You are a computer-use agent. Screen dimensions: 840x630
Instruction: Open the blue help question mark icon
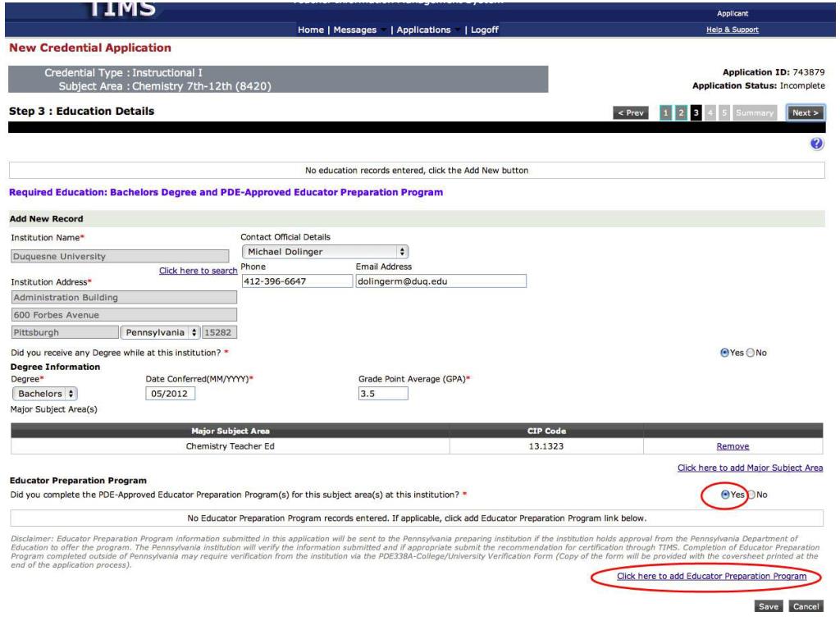[816, 144]
